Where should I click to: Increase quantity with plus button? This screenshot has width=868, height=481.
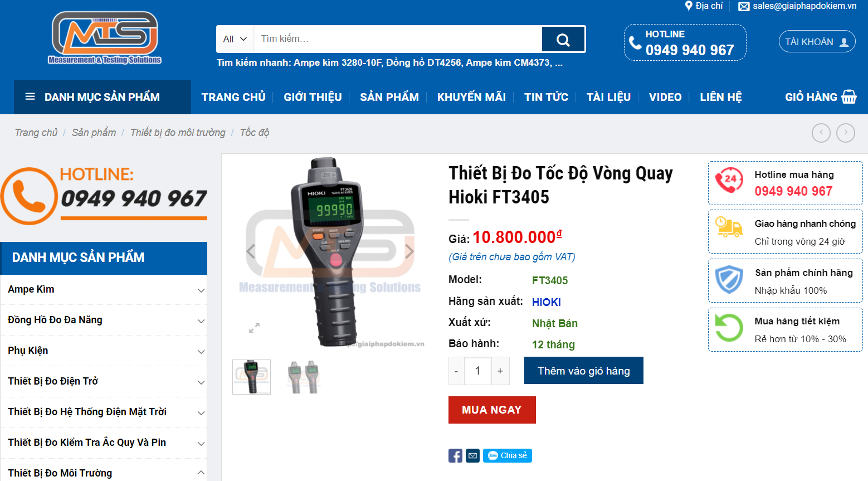click(500, 371)
